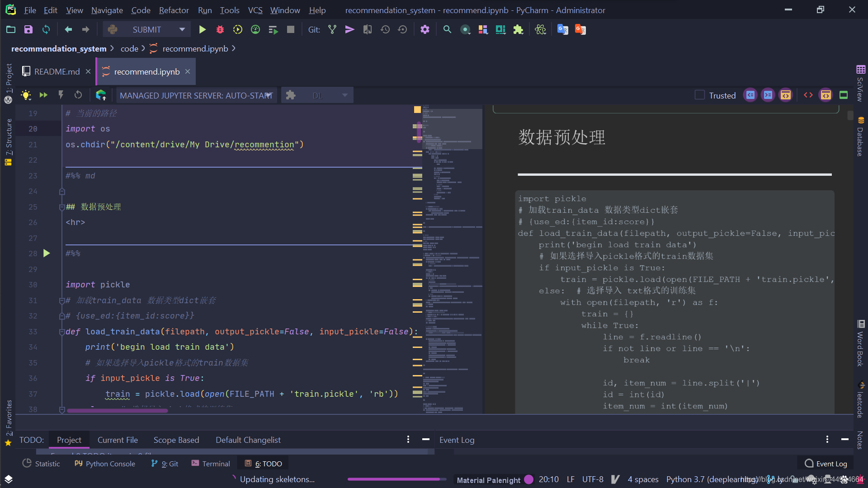Open Settings gear icon in toolbar
The height and width of the screenshot is (488, 868).
click(425, 30)
